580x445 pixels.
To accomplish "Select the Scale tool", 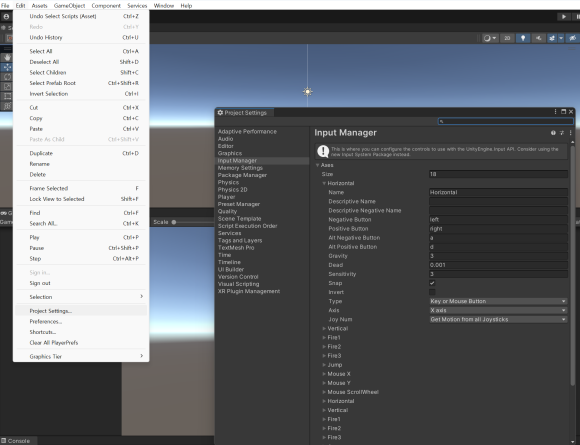I will pyautogui.click(x=7, y=87).
